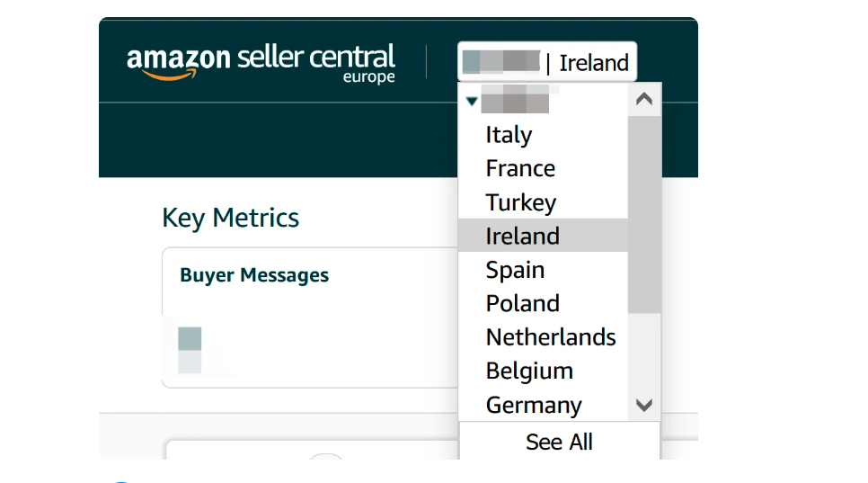Click the scrollbar up arrow
The width and height of the screenshot is (868, 483).
click(x=643, y=99)
